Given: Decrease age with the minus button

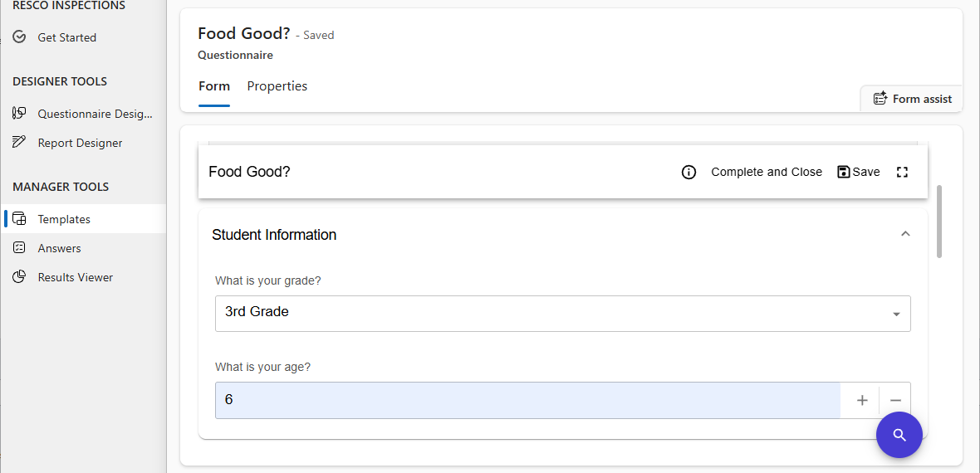Looking at the screenshot, I should coord(895,400).
